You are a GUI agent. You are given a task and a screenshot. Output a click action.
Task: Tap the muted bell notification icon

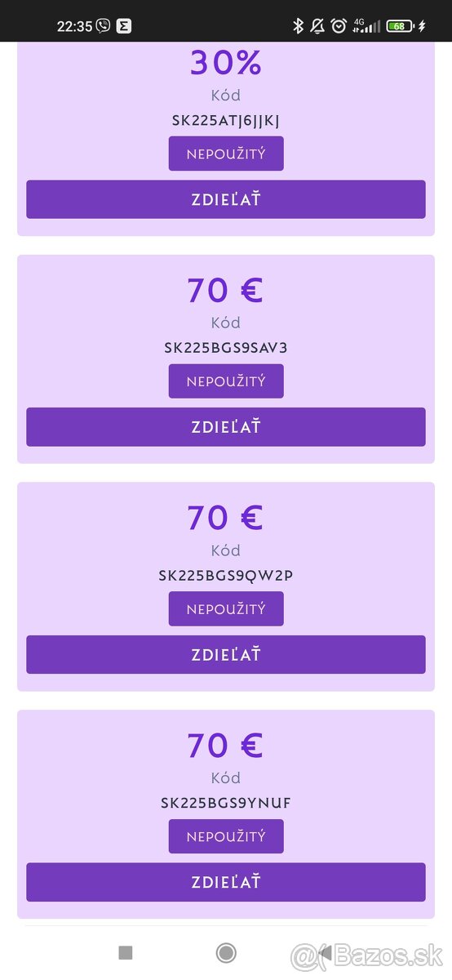(x=318, y=26)
